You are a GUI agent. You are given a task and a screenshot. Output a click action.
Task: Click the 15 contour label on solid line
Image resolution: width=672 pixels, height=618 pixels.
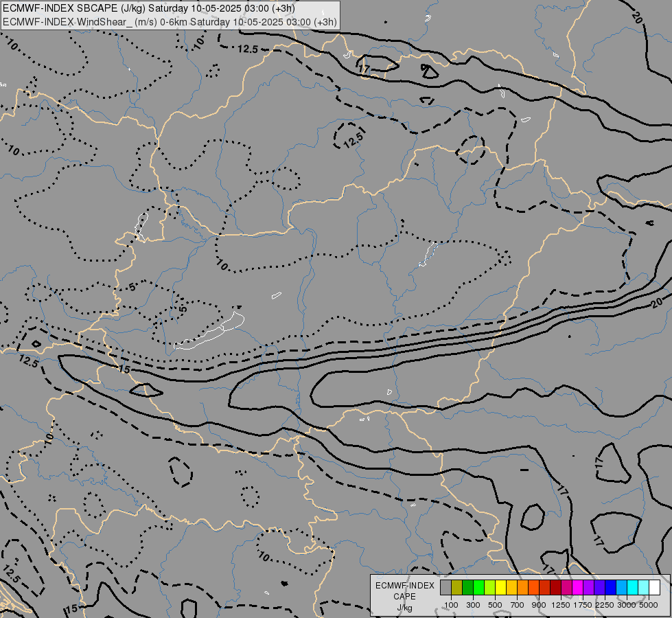pos(124,369)
